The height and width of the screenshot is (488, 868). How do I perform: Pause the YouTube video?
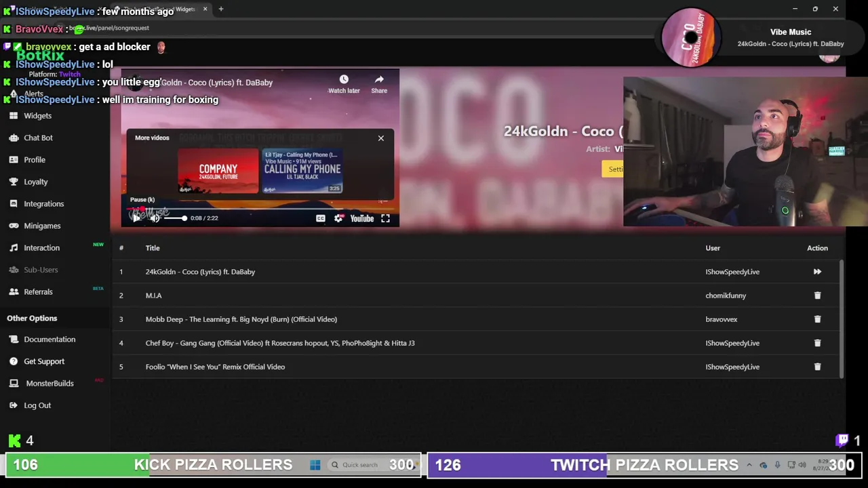click(x=136, y=218)
